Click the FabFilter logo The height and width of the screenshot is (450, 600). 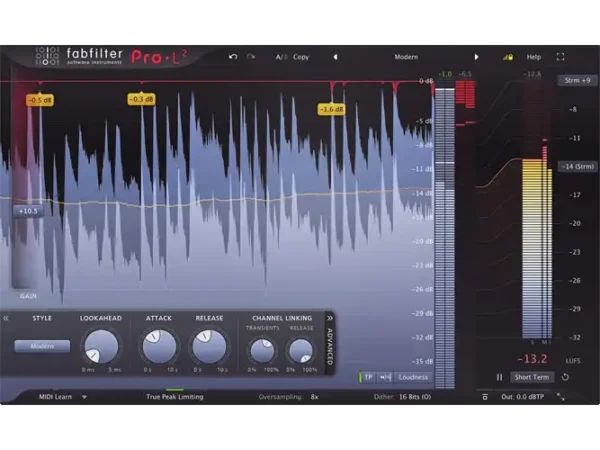click(x=78, y=57)
